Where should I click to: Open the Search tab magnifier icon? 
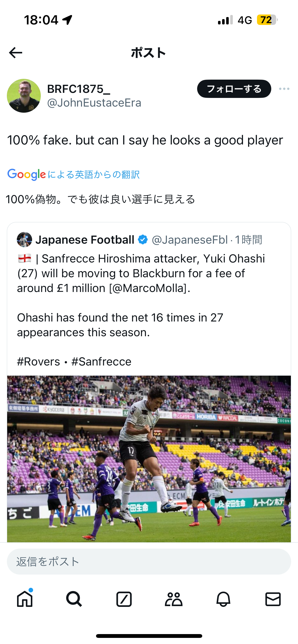[74, 599]
